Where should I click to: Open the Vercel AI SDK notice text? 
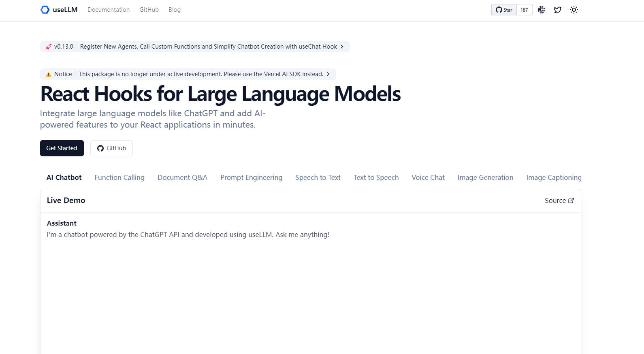coord(201,74)
